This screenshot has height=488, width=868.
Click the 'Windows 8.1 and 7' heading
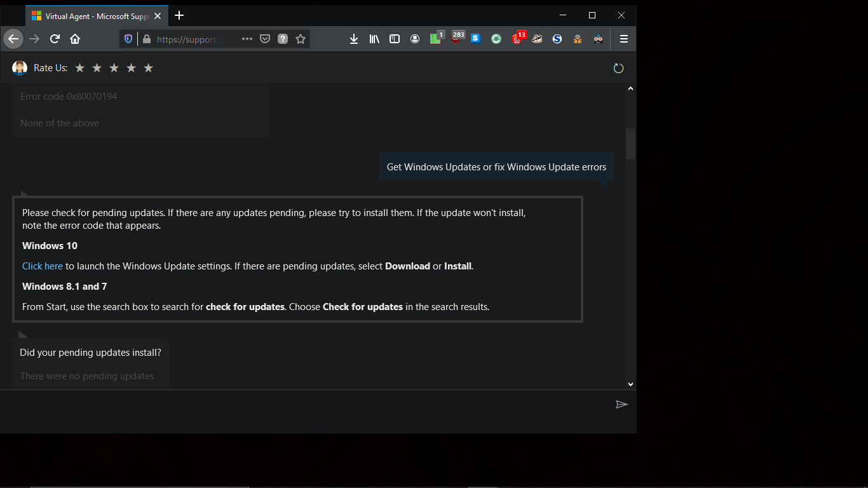click(x=64, y=287)
